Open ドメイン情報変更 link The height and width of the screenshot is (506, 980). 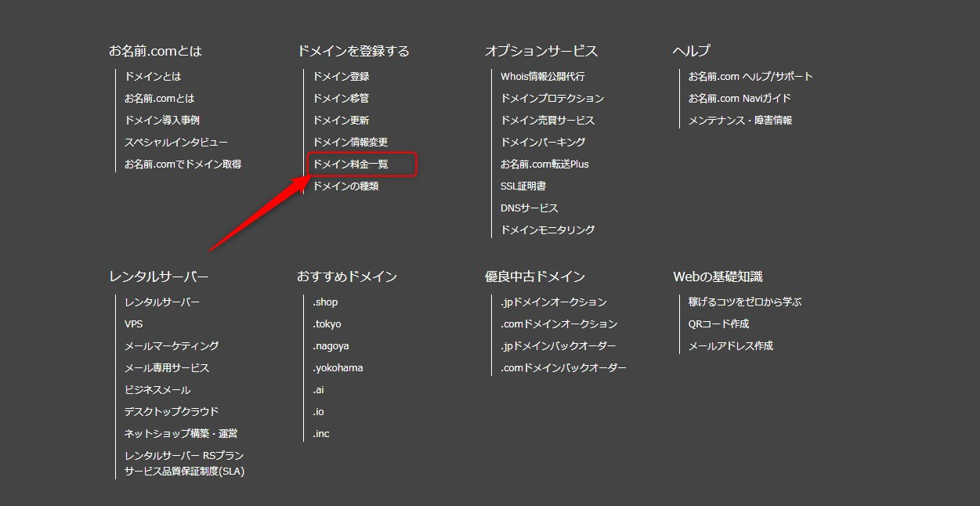pos(350,143)
